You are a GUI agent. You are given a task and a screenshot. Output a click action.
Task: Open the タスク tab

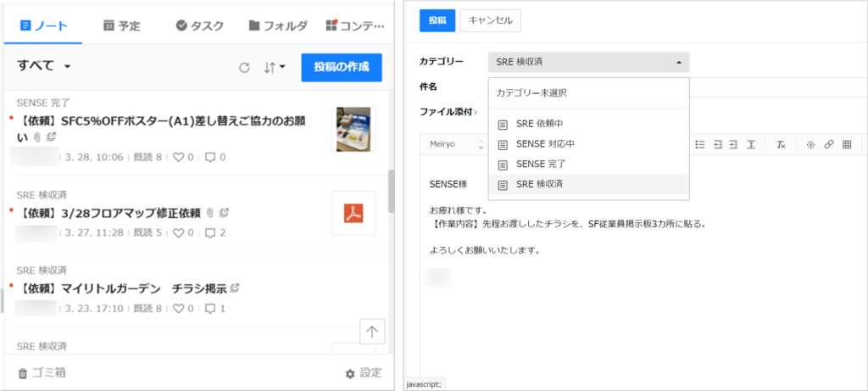click(x=199, y=25)
